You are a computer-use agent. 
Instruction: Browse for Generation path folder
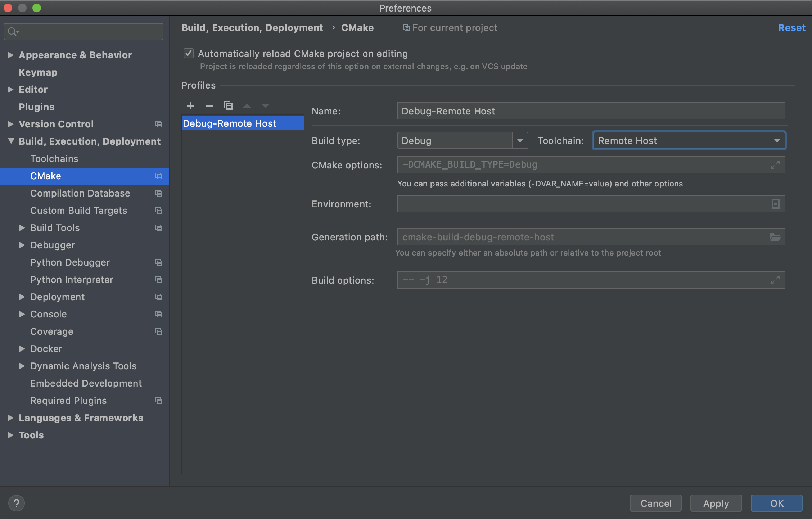(x=775, y=237)
